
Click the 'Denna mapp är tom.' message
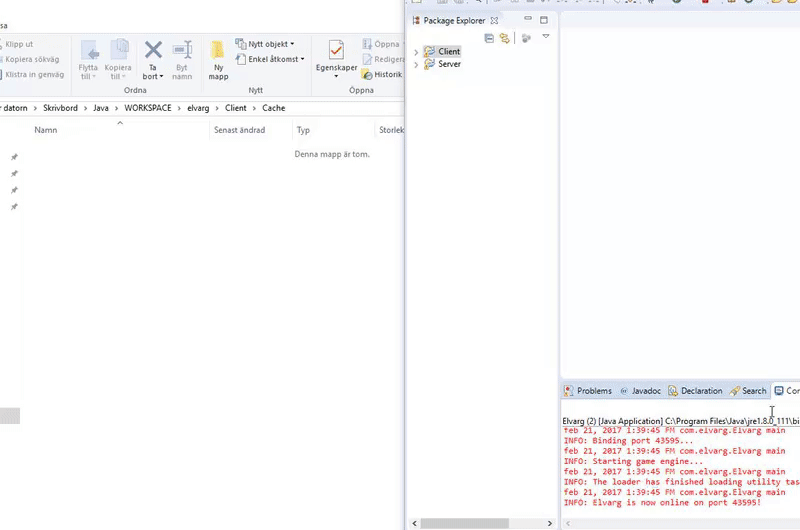click(332, 154)
